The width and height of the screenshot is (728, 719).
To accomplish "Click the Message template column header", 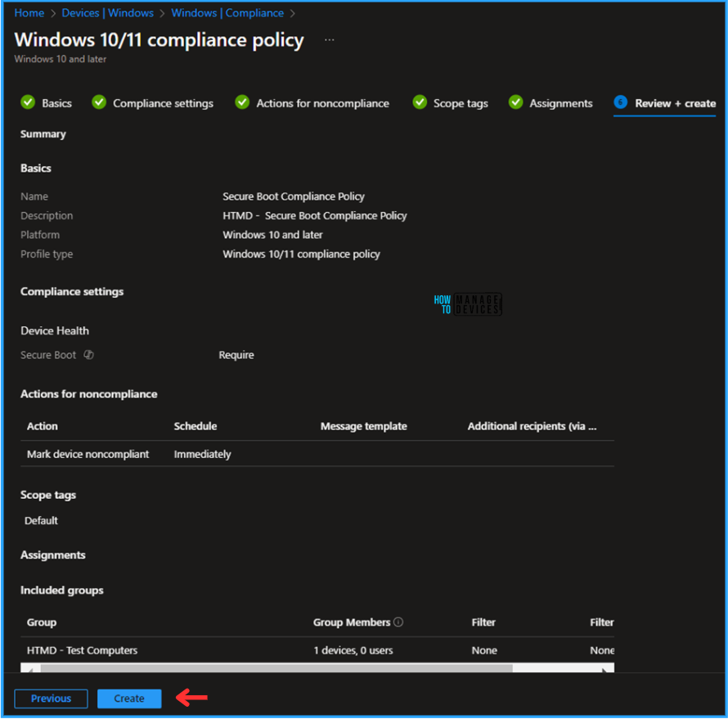I will coord(363,426).
